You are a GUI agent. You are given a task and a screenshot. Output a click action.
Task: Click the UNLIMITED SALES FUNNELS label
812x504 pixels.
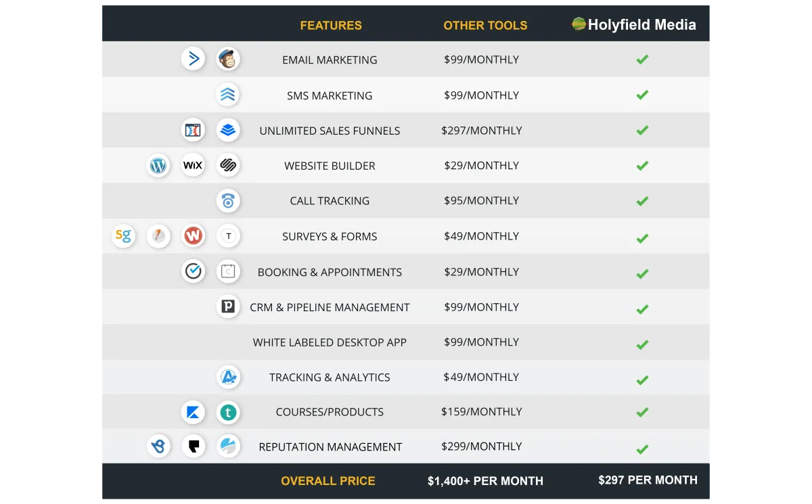[x=330, y=131]
